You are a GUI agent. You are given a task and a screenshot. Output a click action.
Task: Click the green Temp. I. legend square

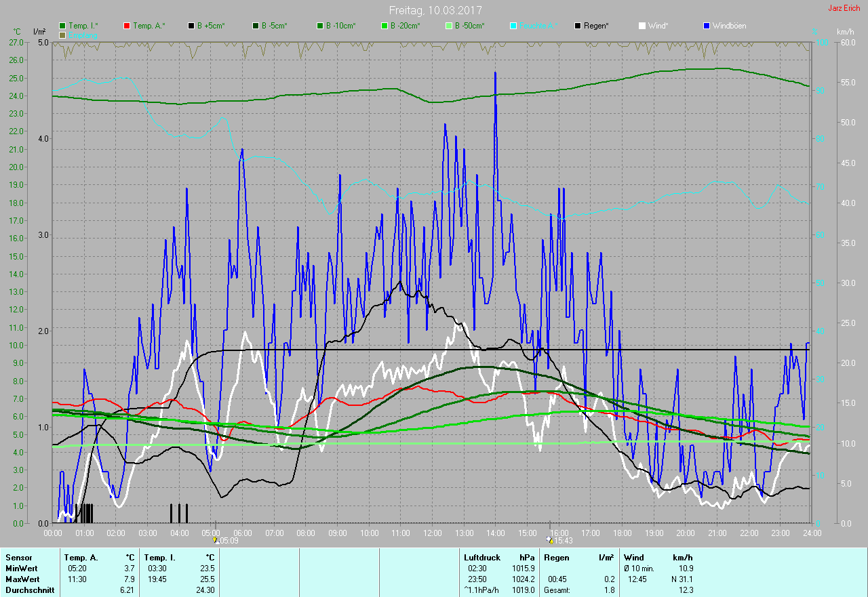coord(63,26)
